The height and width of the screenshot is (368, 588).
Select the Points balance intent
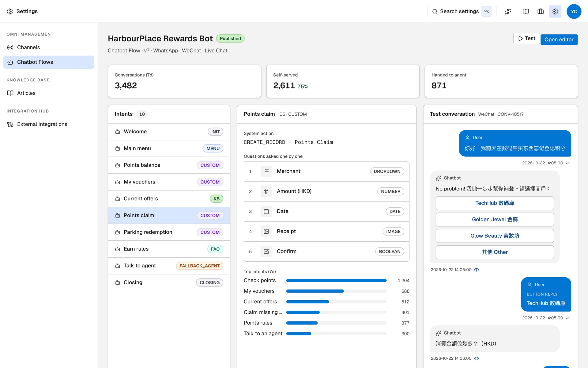(169, 165)
